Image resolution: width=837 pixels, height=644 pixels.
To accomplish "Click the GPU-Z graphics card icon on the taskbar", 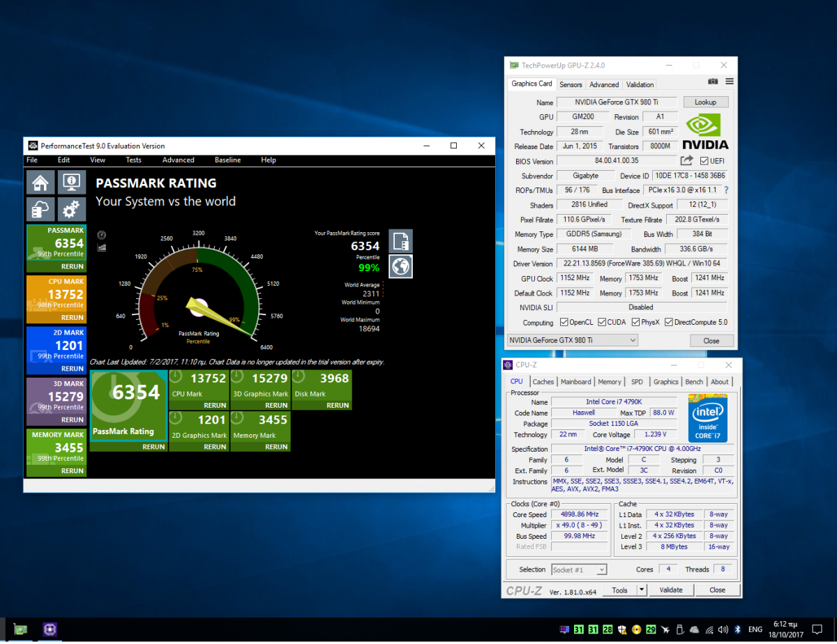I will (20, 629).
